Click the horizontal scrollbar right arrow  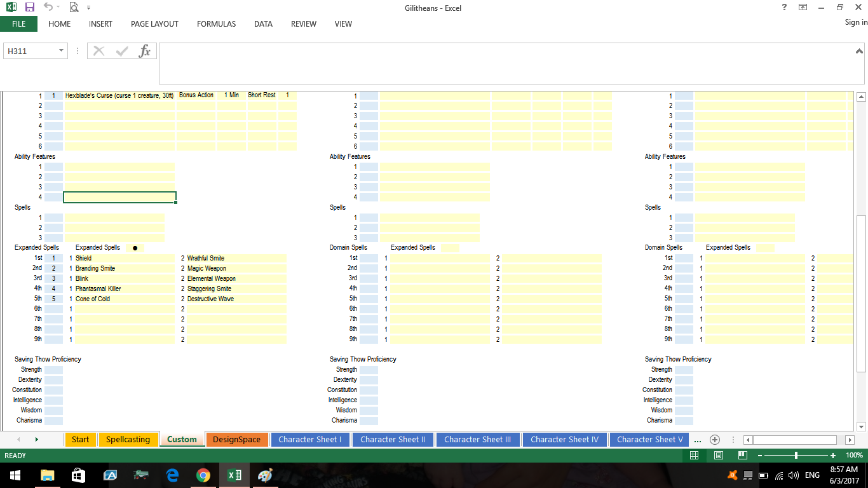point(850,440)
